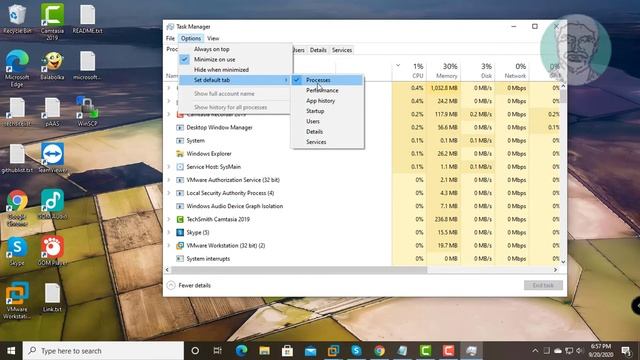
Task: Open Mail app from taskbar
Action: click(310, 351)
